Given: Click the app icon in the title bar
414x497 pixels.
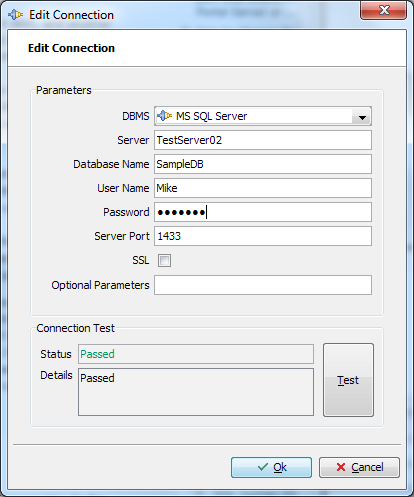Looking at the screenshot, I should click(15, 15).
